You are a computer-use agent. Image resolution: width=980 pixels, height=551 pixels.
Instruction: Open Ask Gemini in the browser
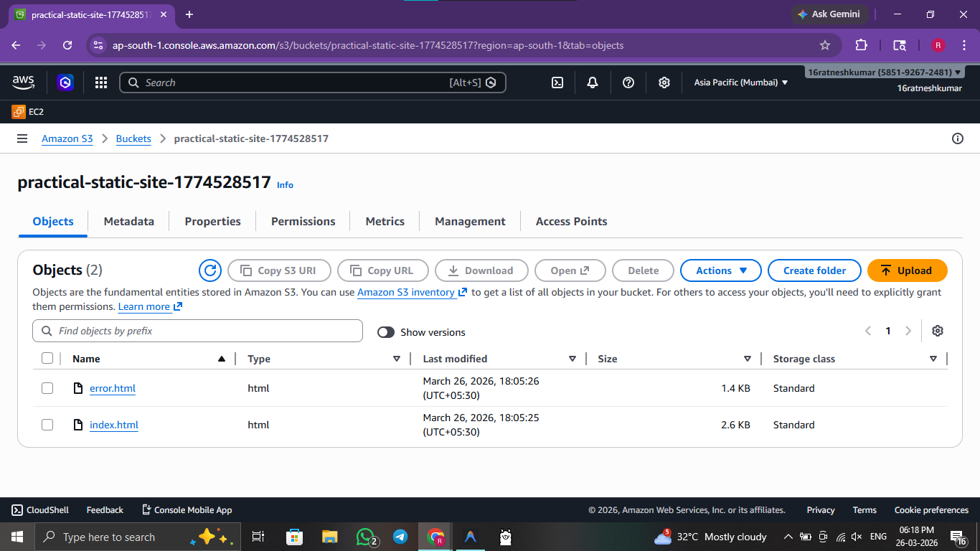click(x=830, y=14)
